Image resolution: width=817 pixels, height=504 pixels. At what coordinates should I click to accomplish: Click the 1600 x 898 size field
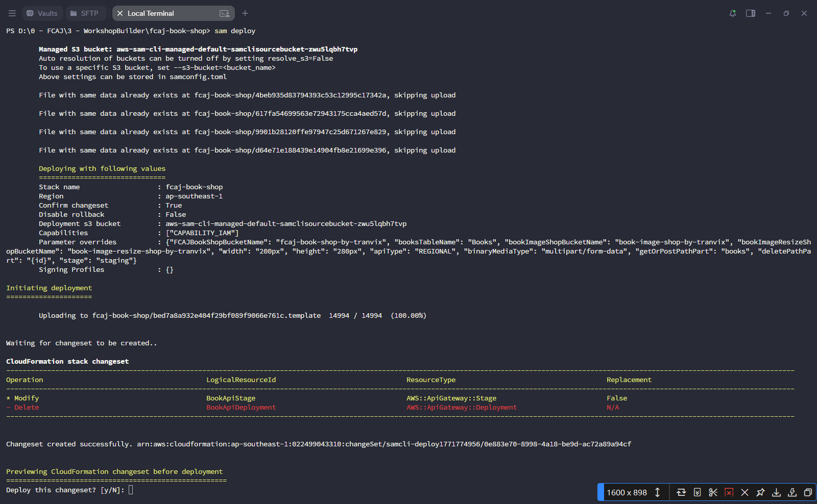point(627,492)
